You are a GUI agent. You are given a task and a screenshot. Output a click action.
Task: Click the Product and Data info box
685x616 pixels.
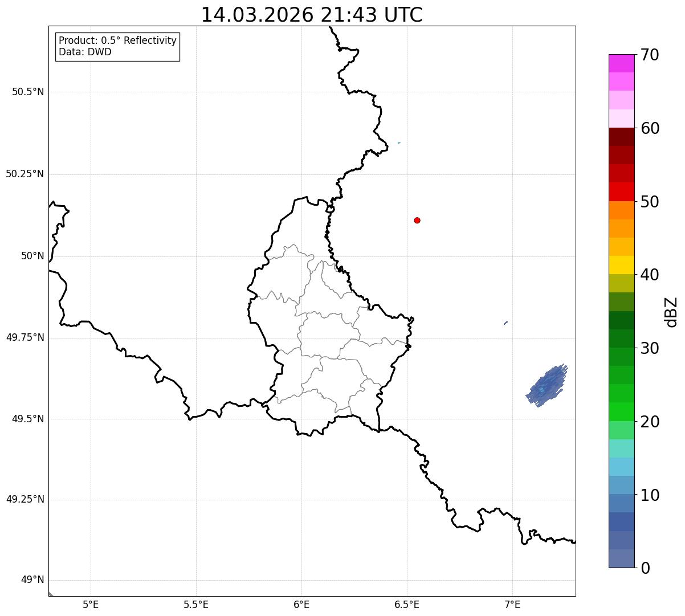[x=117, y=47]
